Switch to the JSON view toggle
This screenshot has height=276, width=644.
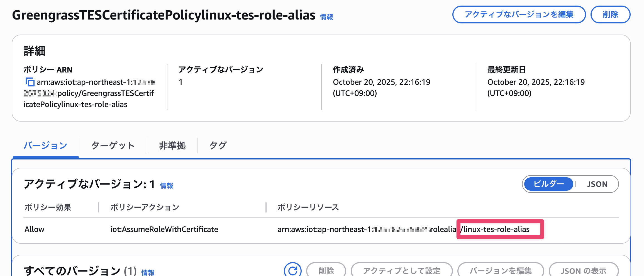point(597,184)
